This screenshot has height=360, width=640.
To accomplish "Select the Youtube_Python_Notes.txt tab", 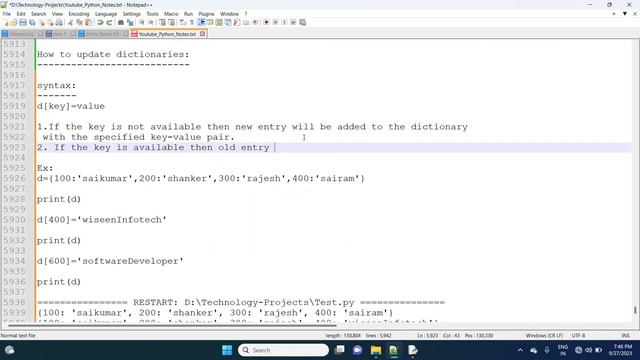I will point(167,34).
